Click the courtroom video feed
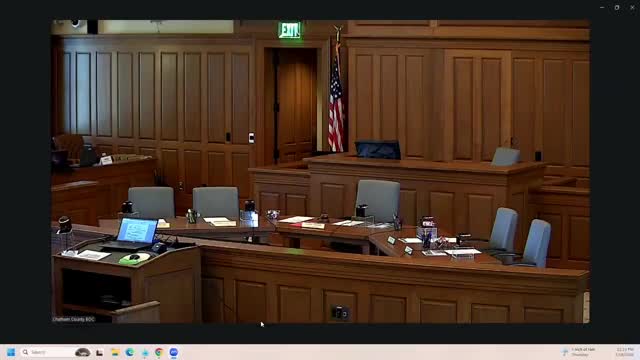The height and width of the screenshot is (360, 640). tap(320, 171)
